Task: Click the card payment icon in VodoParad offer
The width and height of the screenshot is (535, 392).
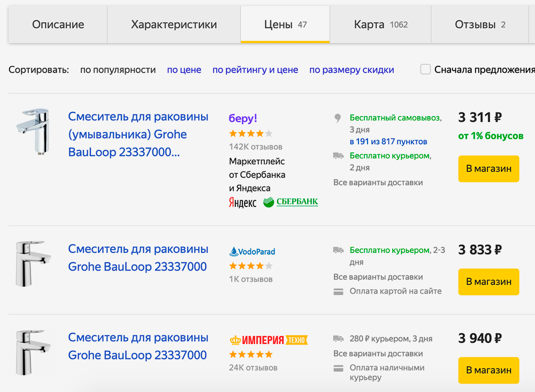Action: coord(338,291)
